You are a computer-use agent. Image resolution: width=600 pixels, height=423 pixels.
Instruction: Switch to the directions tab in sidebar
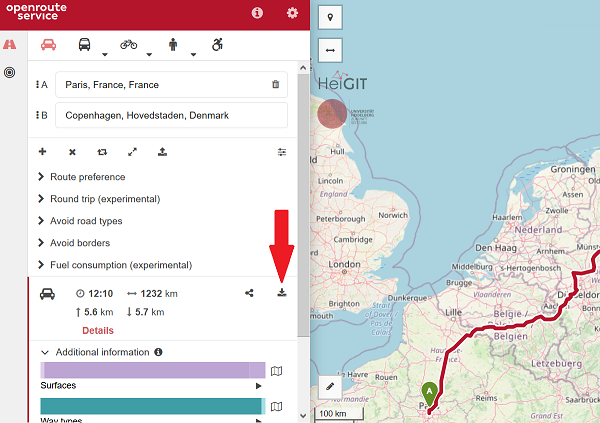(x=10, y=45)
